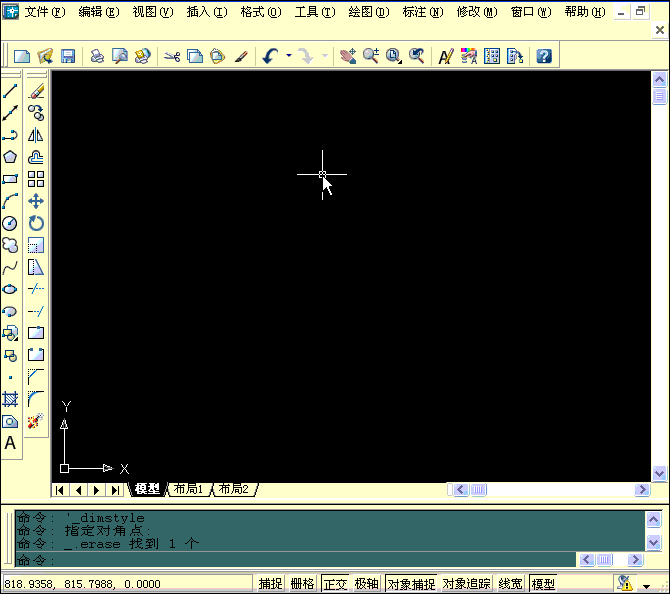Image resolution: width=670 pixels, height=594 pixels.
Task: Toggle 正交 ortho mode
Action: [335, 583]
